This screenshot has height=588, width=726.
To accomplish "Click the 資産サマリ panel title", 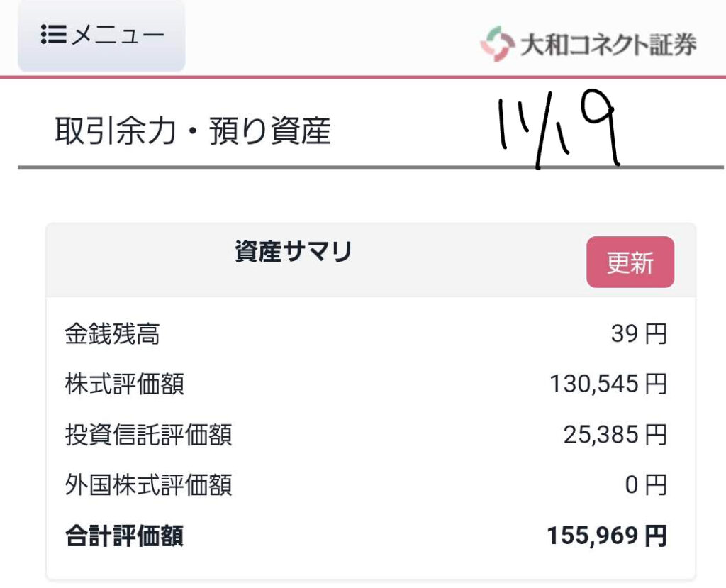I will tap(293, 253).
